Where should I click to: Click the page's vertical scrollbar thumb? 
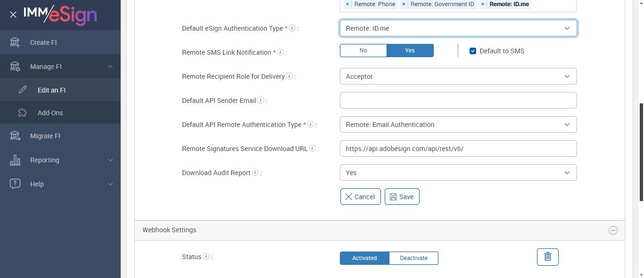point(641,151)
